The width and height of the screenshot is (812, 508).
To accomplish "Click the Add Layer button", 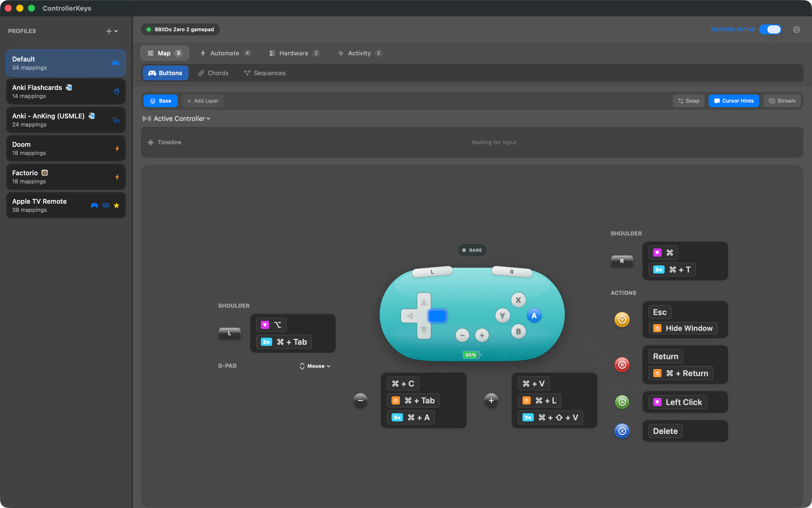I will click(203, 101).
